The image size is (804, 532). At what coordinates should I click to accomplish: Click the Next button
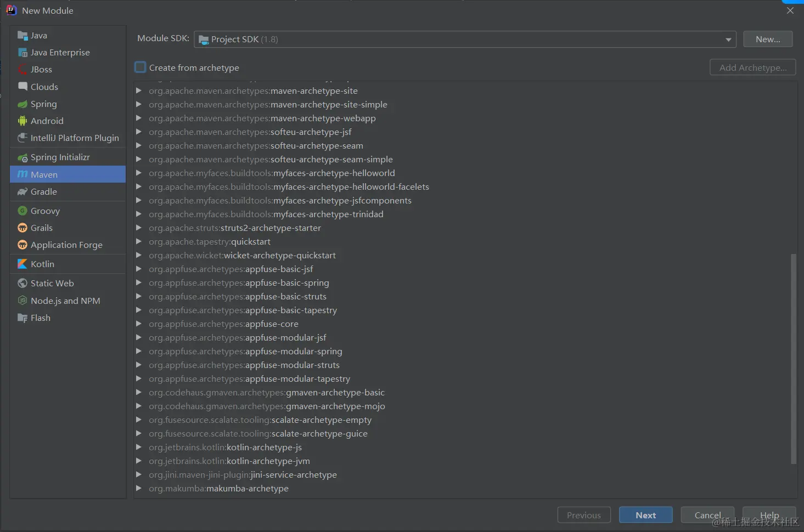tap(645, 515)
